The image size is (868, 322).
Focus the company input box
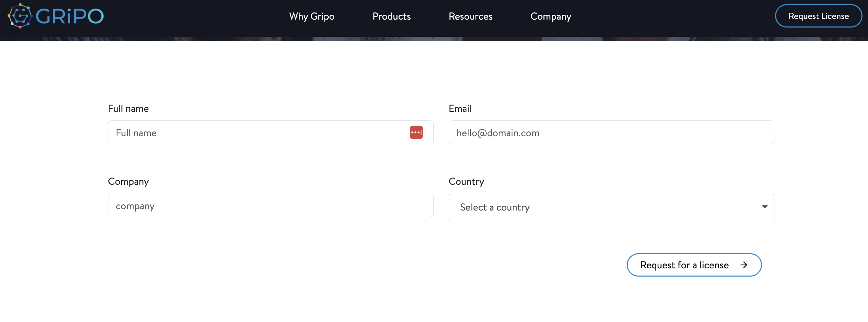click(270, 206)
